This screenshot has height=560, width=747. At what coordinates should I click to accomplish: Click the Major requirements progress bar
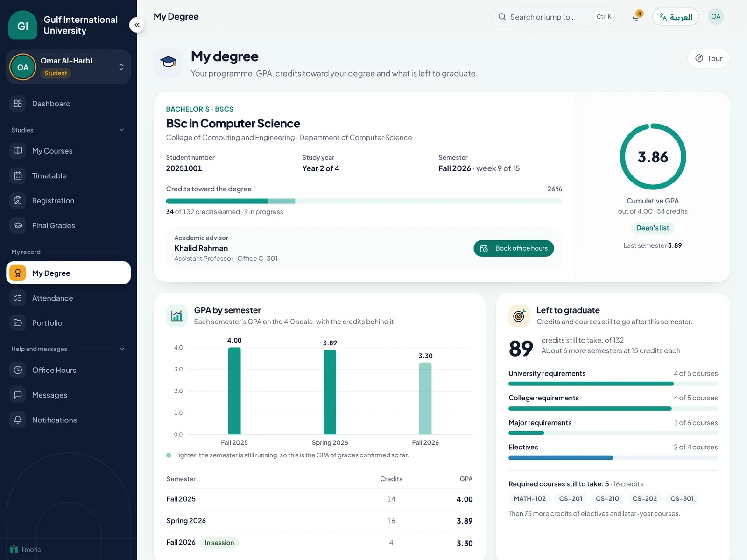point(613,433)
